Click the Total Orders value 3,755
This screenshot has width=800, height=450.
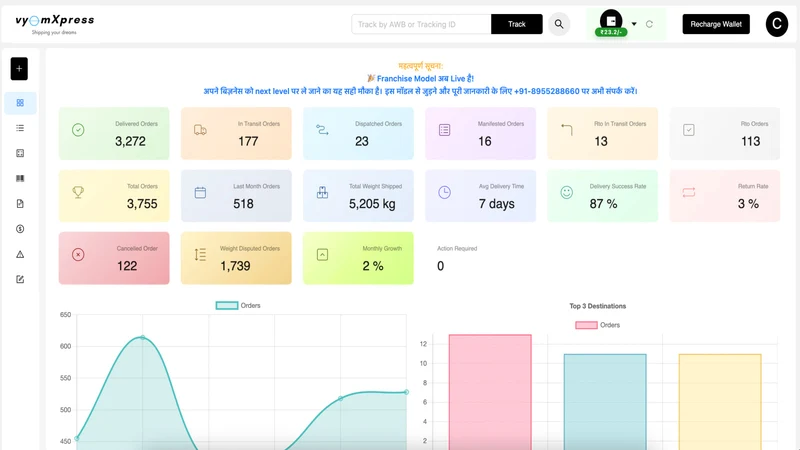click(142, 204)
